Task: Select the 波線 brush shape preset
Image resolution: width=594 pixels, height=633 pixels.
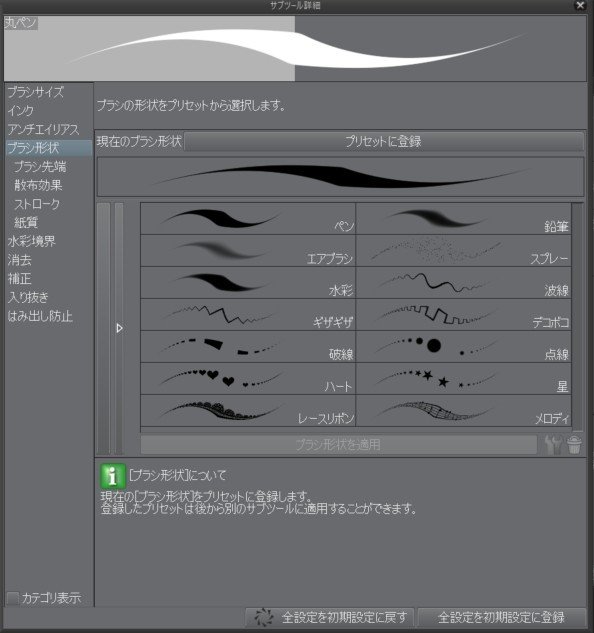Action: [464, 283]
